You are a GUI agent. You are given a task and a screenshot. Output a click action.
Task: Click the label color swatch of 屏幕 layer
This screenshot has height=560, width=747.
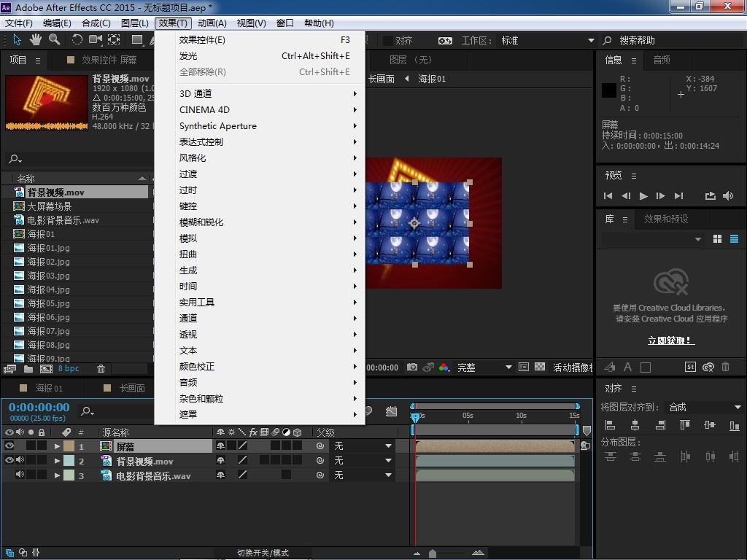tap(69, 446)
